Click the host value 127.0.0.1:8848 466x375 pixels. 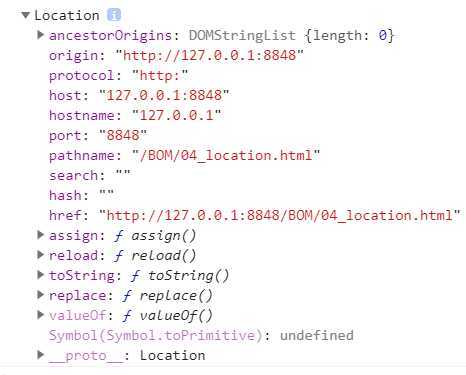164,95
